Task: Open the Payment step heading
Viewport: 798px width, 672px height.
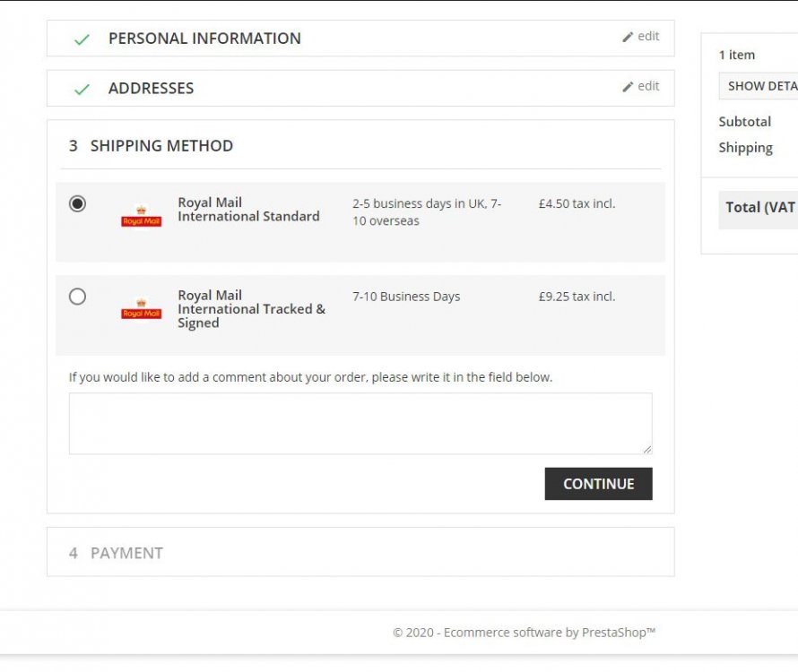Action: 126,553
